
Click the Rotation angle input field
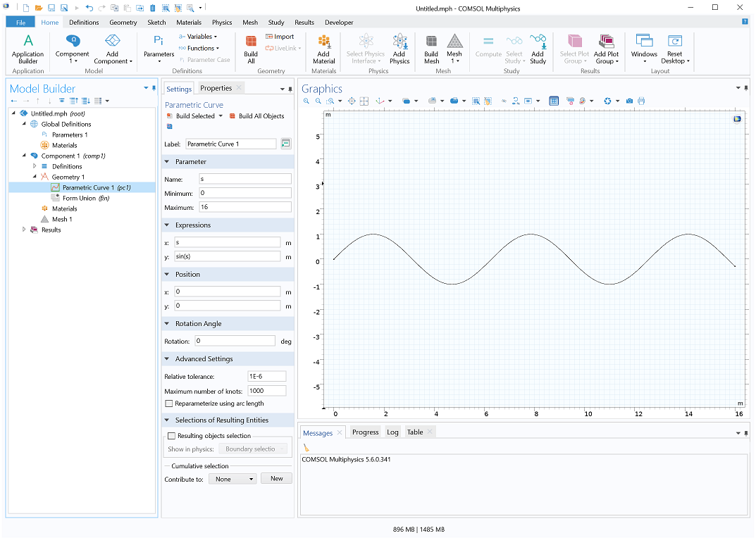pyautogui.click(x=235, y=341)
